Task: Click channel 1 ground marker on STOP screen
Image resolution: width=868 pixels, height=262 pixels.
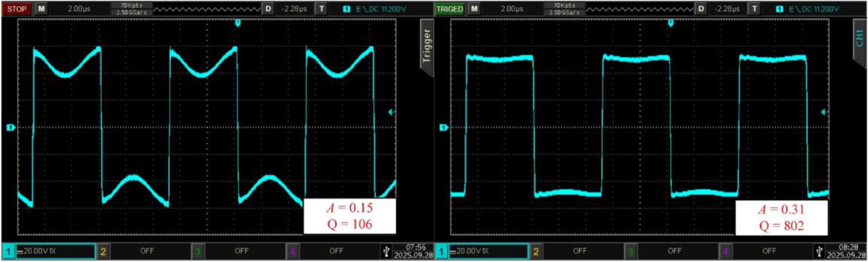Action: click(x=11, y=128)
